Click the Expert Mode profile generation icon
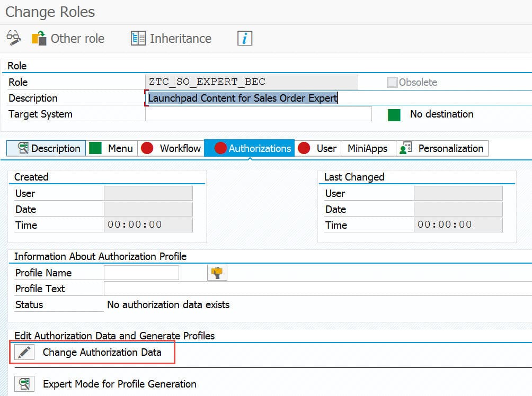Screen dimensions: 532x396 pos(23,384)
